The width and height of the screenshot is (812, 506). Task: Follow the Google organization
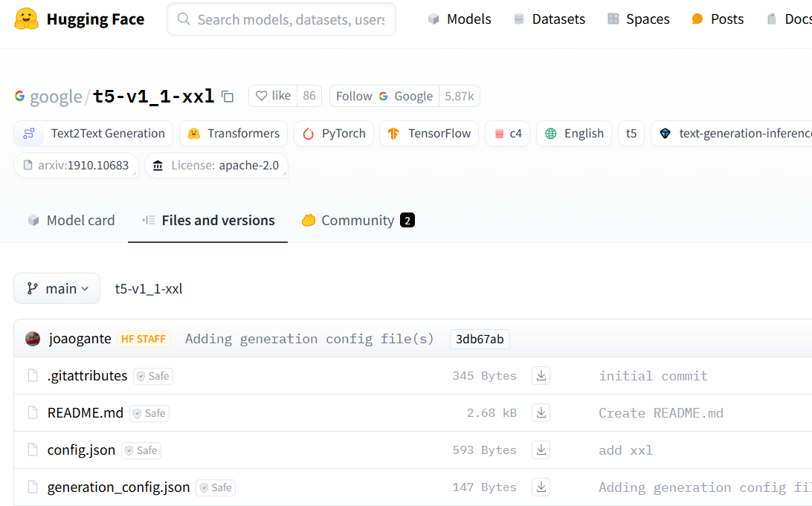click(384, 97)
